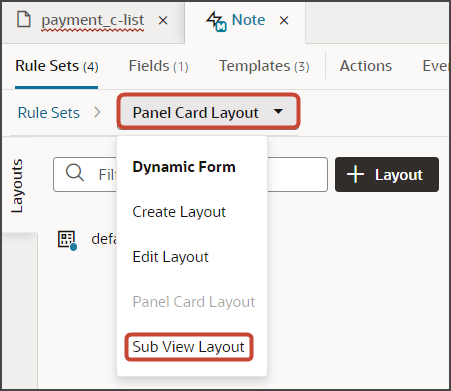Image resolution: width=451 pixels, height=391 pixels.
Task: Open the Templates tab
Action: point(264,66)
